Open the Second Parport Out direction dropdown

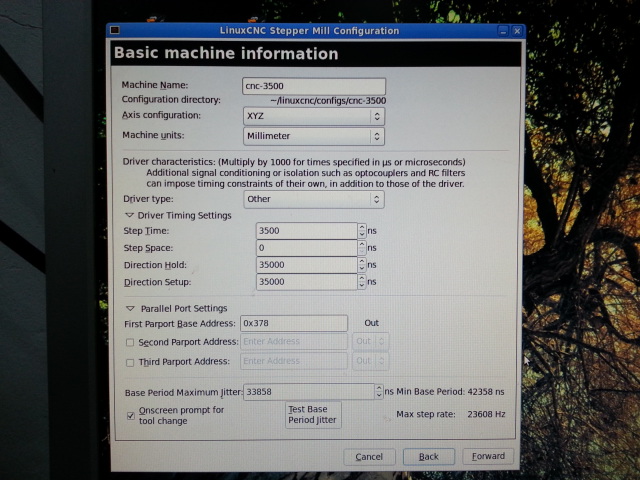tap(370, 342)
